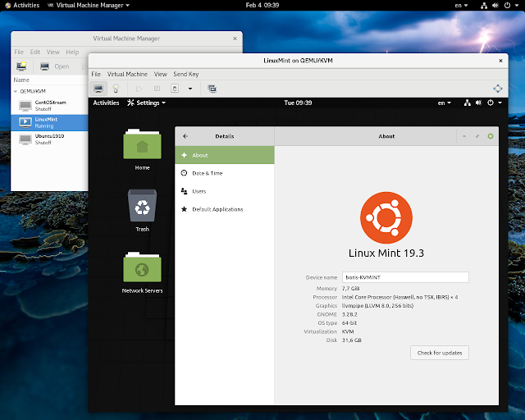Select Default Applications in sidebar
Screen dimensions: 525x420
click(224, 209)
